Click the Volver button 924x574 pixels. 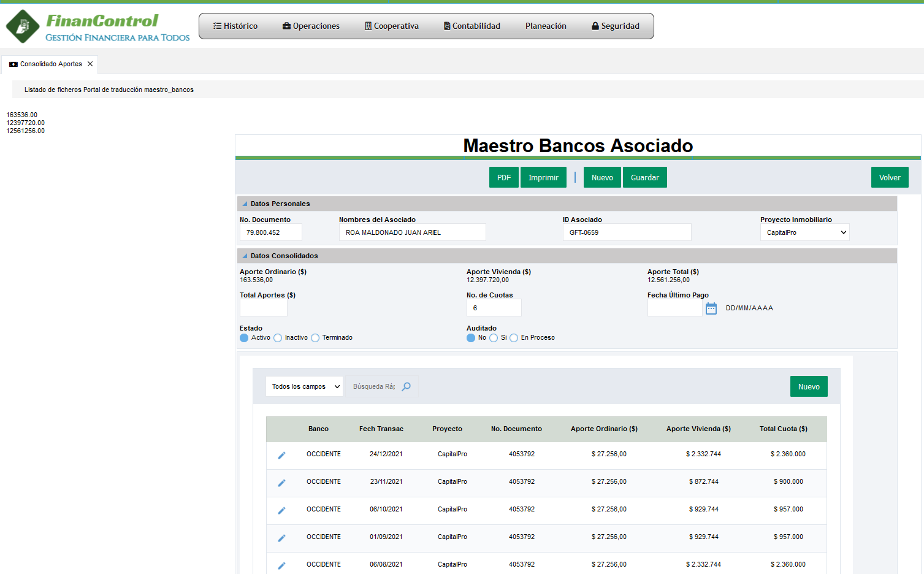(x=890, y=177)
